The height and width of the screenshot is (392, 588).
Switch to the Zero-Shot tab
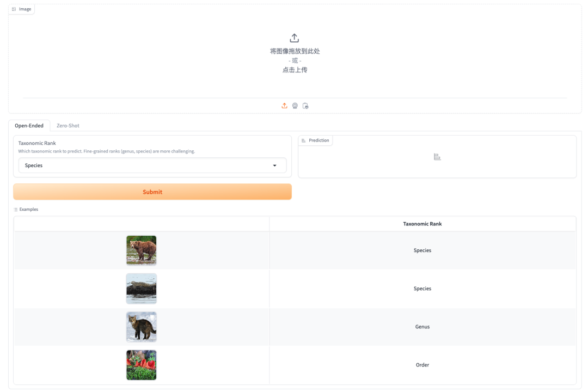click(x=68, y=126)
